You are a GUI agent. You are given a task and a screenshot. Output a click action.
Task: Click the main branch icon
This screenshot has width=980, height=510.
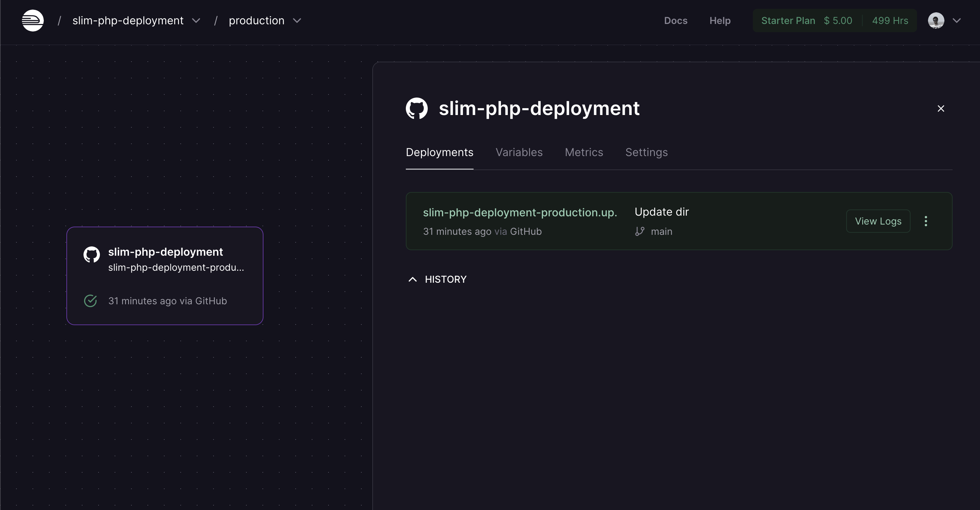tap(640, 231)
